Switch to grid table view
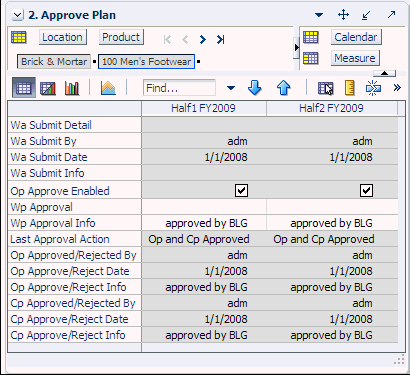 (24, 88)
